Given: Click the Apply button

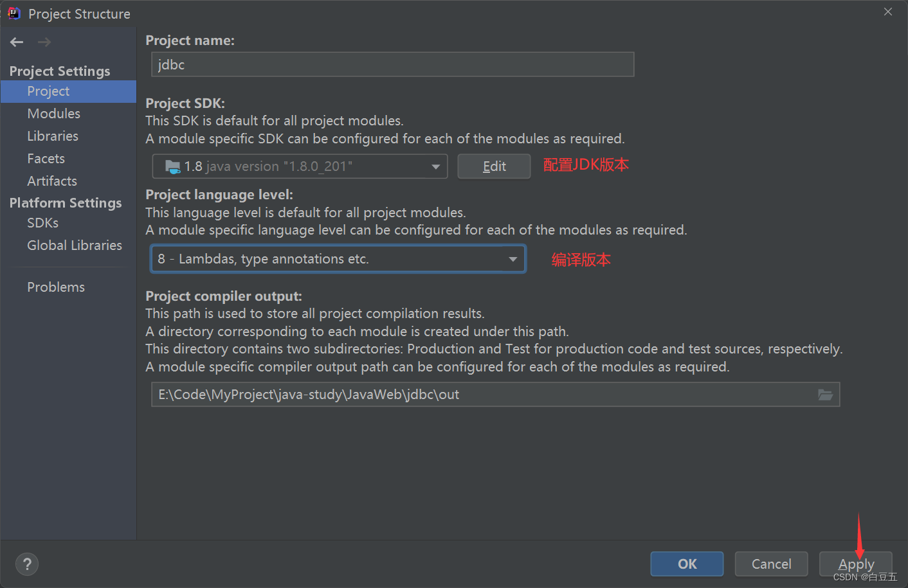Looking at the screenshot, I should 856,564.
